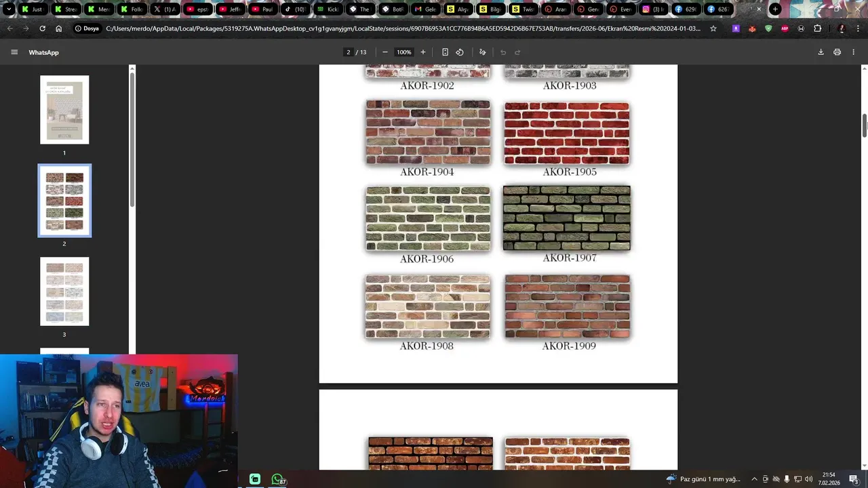Image resolution: width=868 pixels, height=488 pixels.
Task: Click the purple downloader extension icon
Action: point(736,28)
